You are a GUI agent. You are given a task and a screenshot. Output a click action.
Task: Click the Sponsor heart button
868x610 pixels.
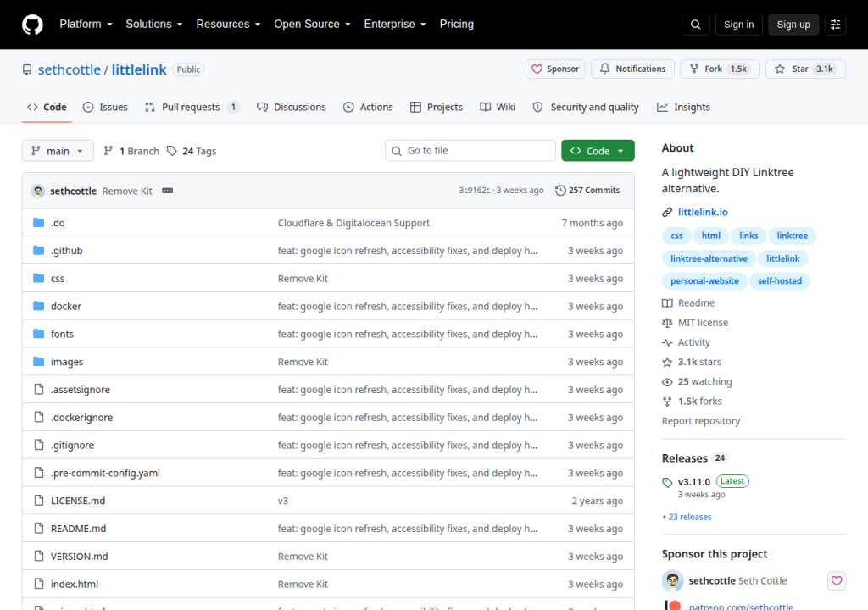(555, 69)
